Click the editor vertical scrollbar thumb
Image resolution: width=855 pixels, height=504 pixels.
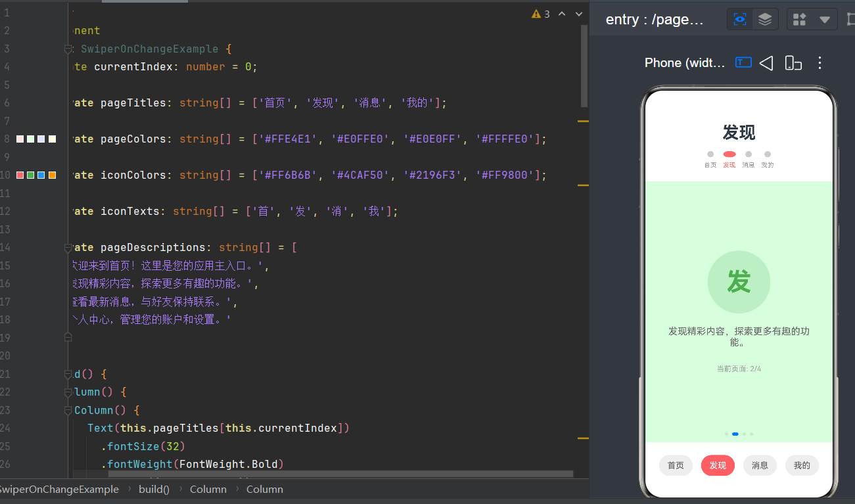click(x=585, y=66)
